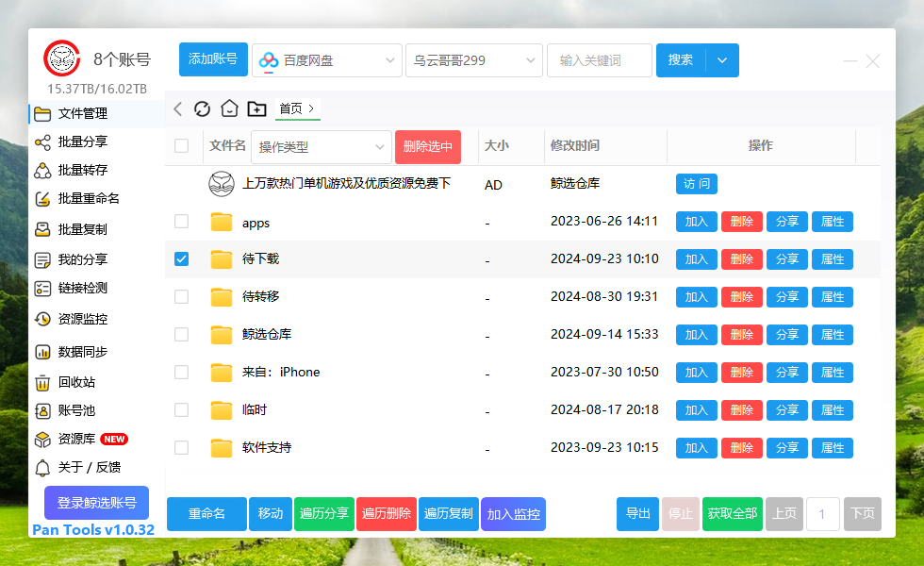Open the 百度网盘 cloud type dropdown
924x566 pixels.
click(x=326, y=59)
